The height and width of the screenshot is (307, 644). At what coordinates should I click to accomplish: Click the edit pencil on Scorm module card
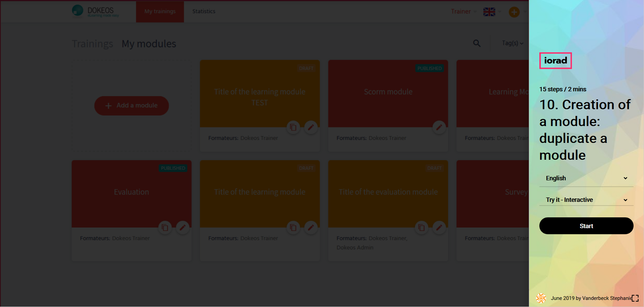click(x=439, y=127)
